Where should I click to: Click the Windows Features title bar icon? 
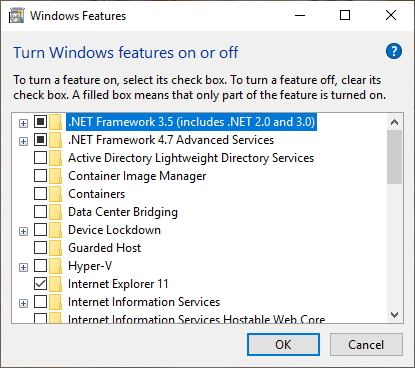(17, 16)
